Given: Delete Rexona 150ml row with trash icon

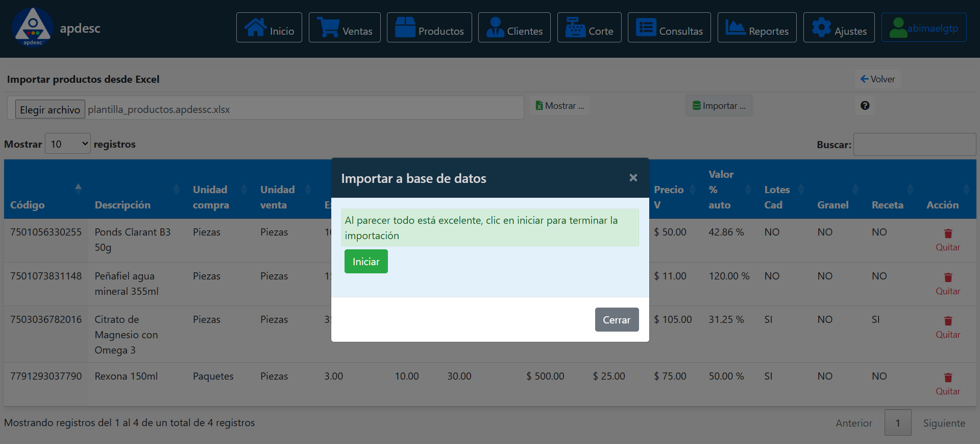Looking at the screenshot, I should 948,378.
